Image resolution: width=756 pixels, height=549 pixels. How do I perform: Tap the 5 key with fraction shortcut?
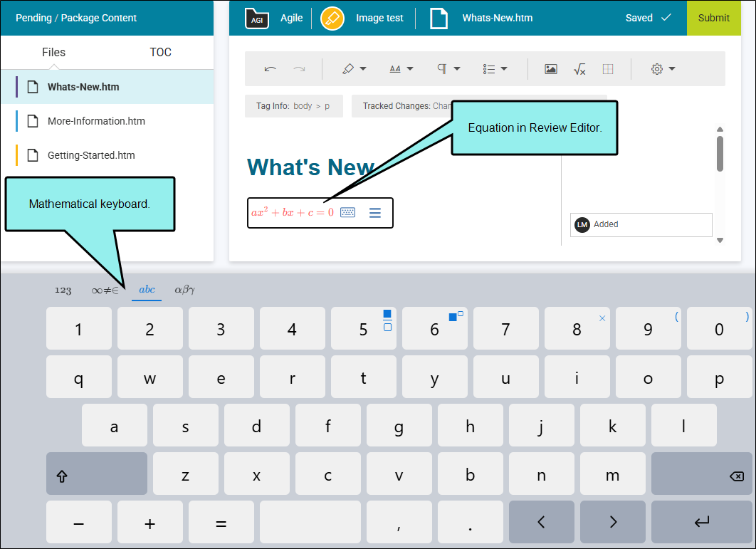[x=364, y=328]
